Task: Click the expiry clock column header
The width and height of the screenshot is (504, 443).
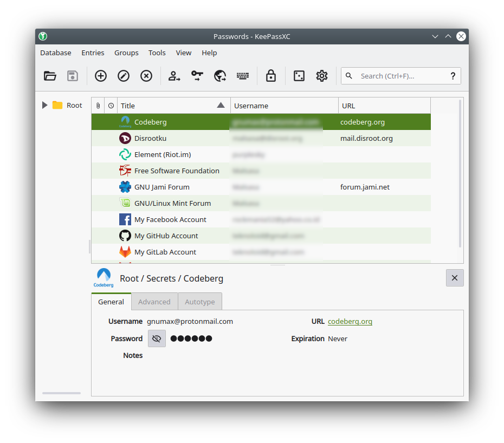Action: pos(111,106)
